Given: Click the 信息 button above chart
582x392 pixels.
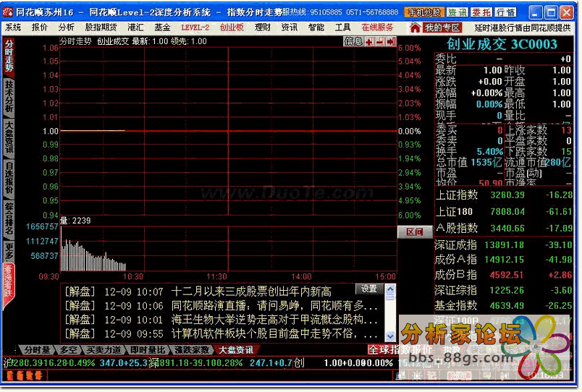Looking at the screenshot, I should 353,42.
